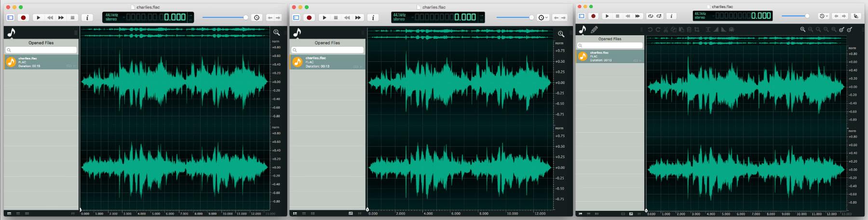868x220 pixels.
Task: Select charlies.flac file in middle window
Action: pos(327,62)
